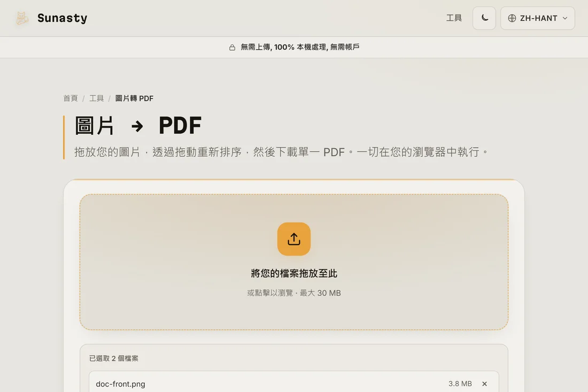The width and height of the screenshot is (588, 392).
Task: Click the 3.8 MB file size
Action: 460,384
